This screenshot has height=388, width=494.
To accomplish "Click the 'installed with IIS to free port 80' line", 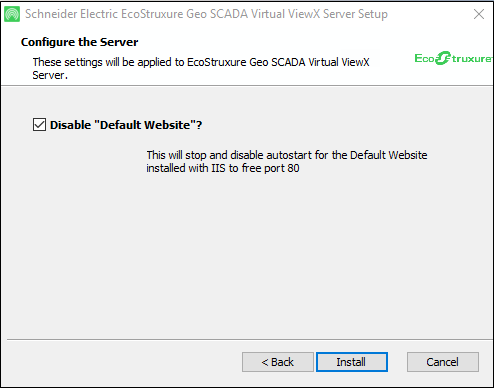I will point(223,168).
